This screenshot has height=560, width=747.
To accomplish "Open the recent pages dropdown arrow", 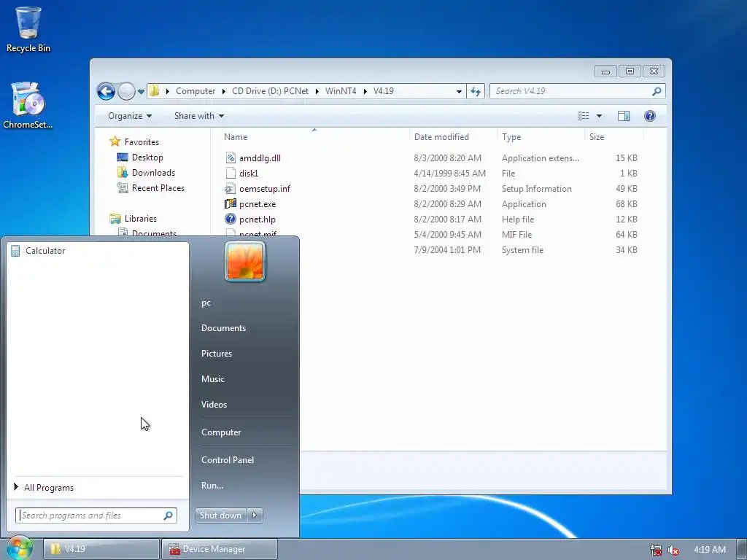I will click(x=141, y=91).
